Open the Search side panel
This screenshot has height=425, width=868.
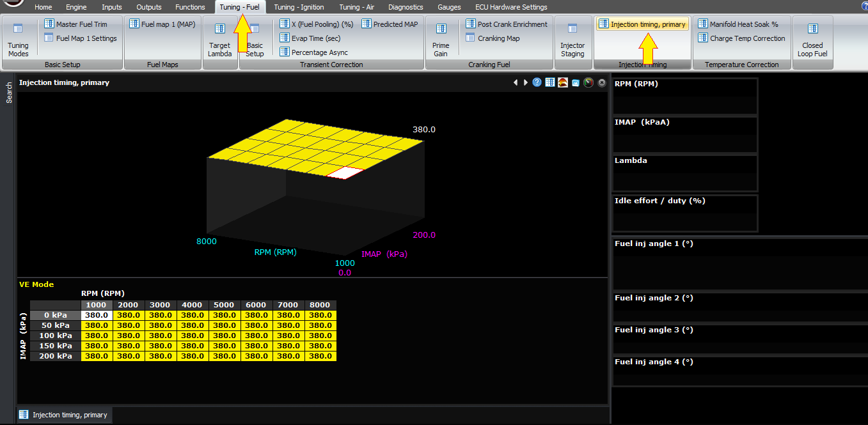click(x=9, y=93)
